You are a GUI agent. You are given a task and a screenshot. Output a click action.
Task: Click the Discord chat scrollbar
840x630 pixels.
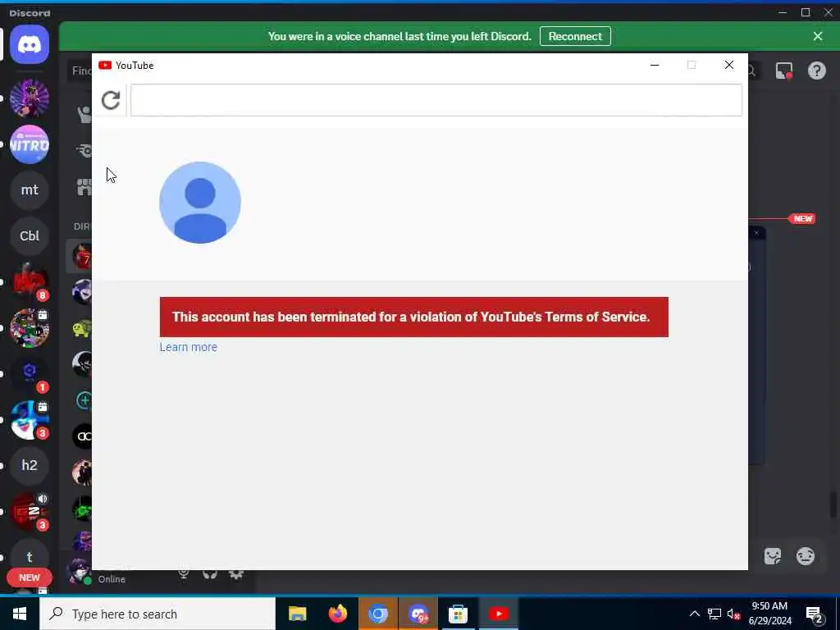coord(833,504)
